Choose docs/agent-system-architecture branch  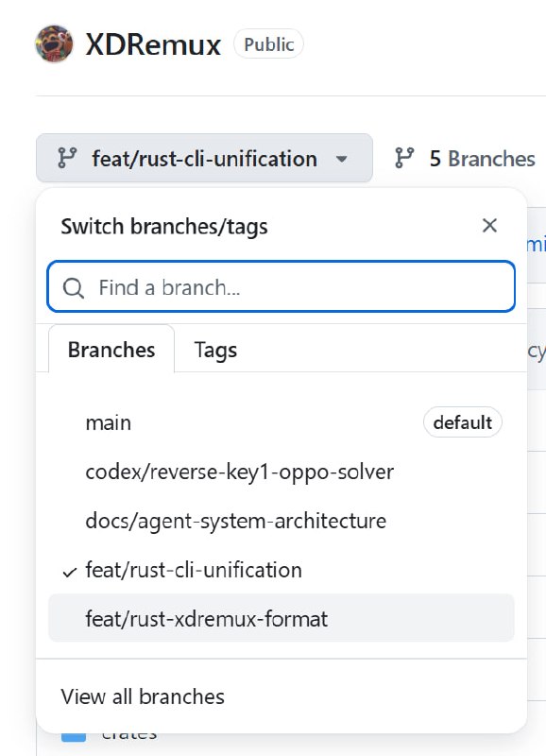(282, 521)
